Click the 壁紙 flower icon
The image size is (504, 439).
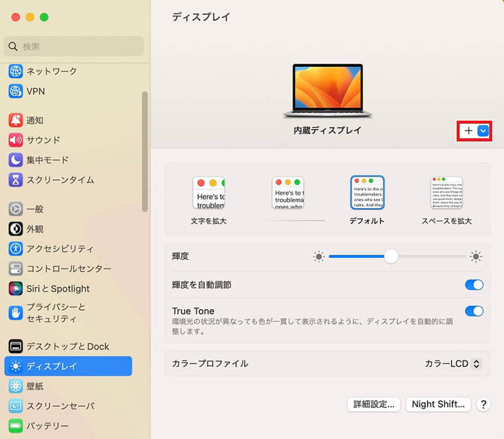pos(15,386)
